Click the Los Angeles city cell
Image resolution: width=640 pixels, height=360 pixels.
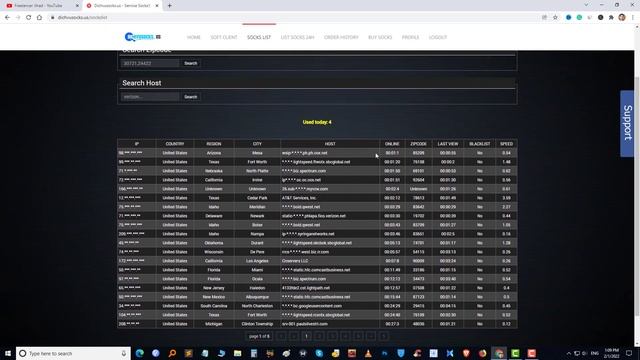coord(257,261)
